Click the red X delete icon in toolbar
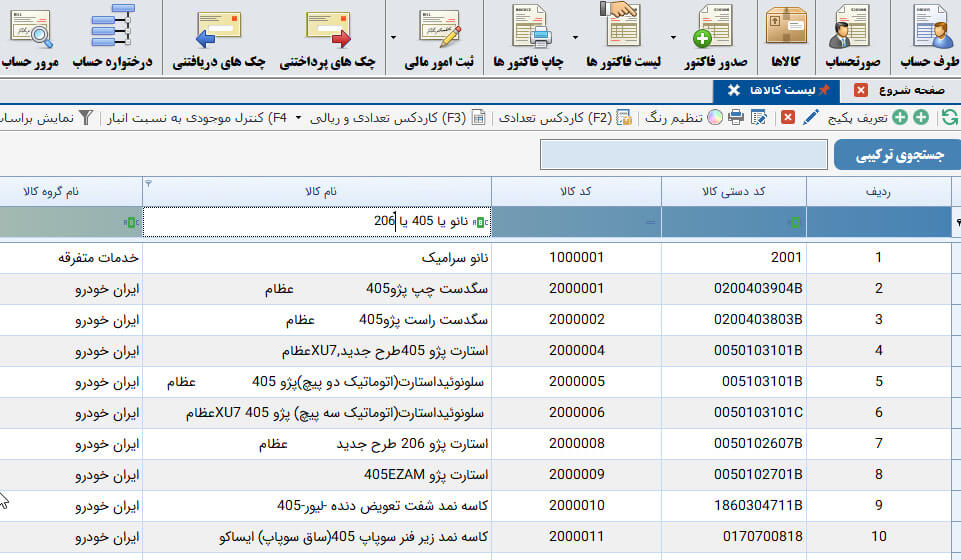Screen dimensions: 961x560 click(x=788, y=117)
